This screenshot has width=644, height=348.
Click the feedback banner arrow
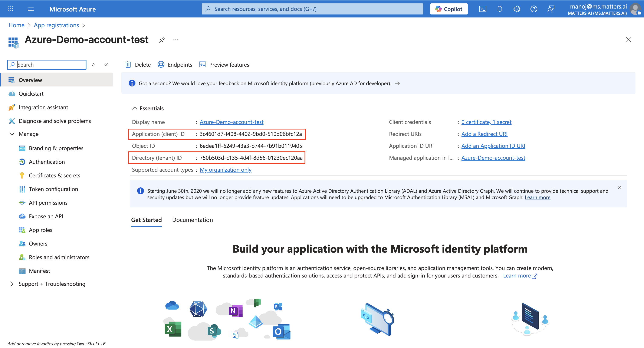click(x=397, y=83)
